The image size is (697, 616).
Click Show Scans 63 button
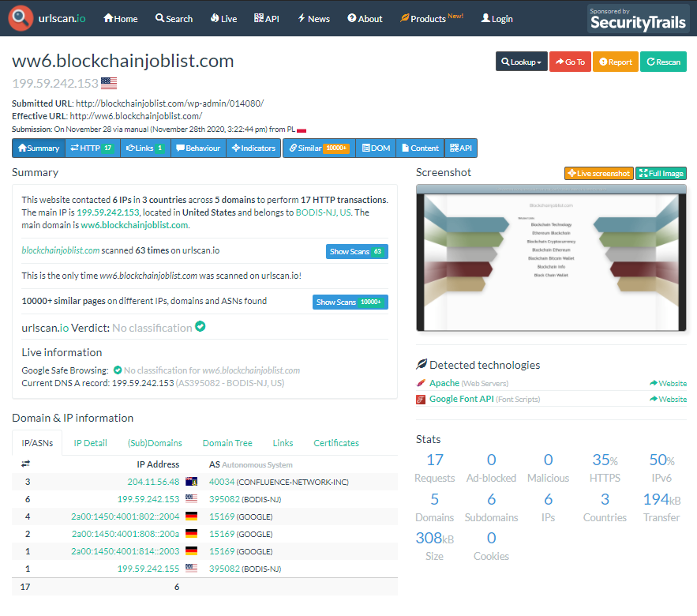tap(356, 251)
